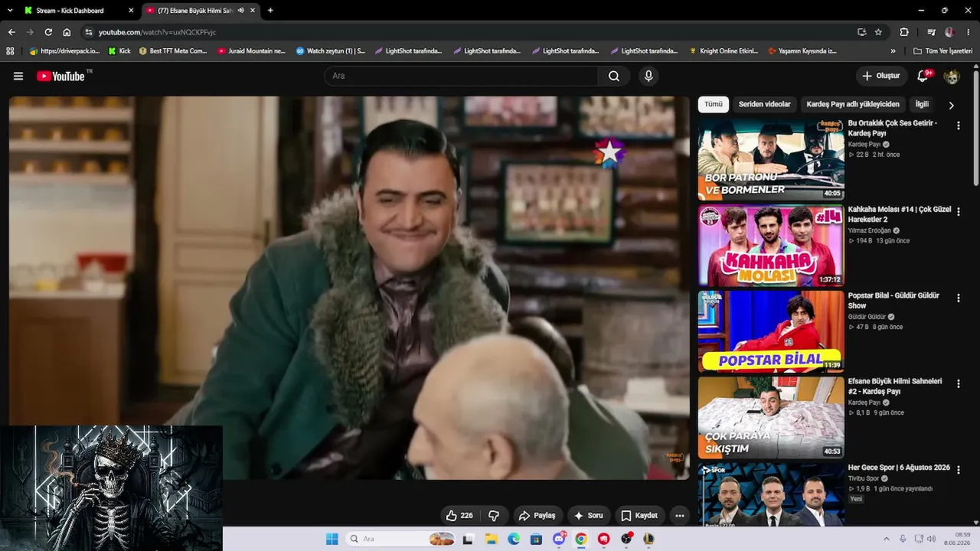Open Microsoft Edge from taskbar

click(x=514, y=539)
